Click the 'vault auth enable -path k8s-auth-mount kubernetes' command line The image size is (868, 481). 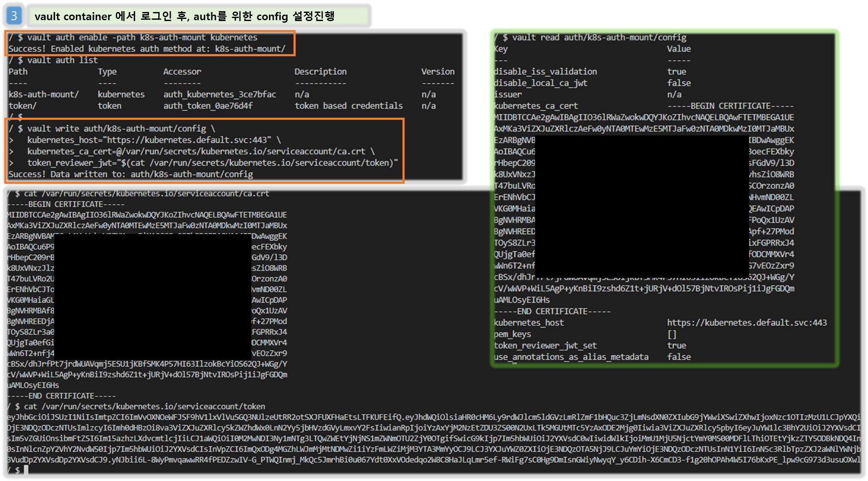point(133,37)
